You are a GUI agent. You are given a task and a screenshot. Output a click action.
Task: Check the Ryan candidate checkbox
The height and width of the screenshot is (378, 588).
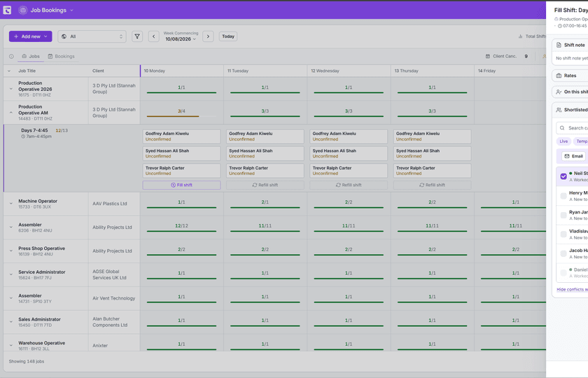(x=563, y=216)
